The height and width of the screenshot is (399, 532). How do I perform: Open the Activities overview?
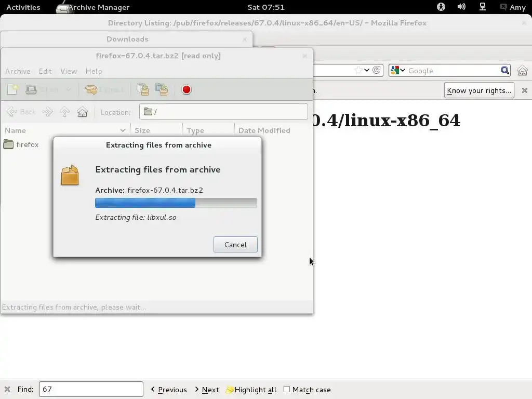tap(23, 7)
